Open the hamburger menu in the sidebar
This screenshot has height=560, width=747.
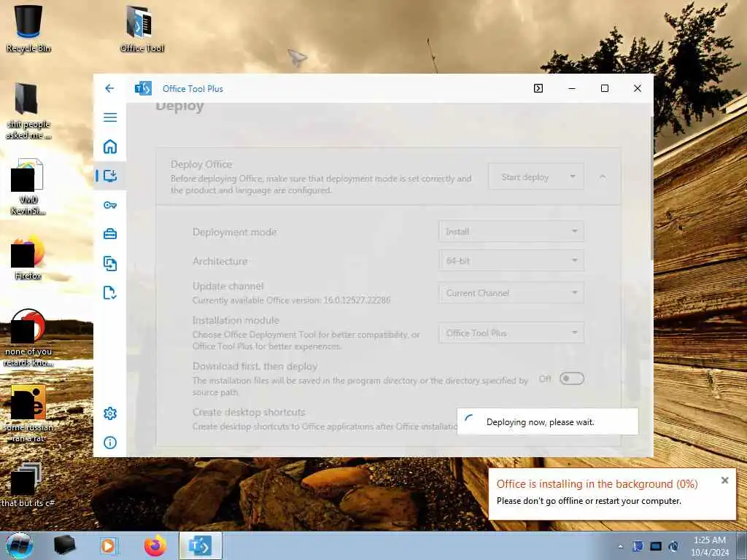pos(110,117)
